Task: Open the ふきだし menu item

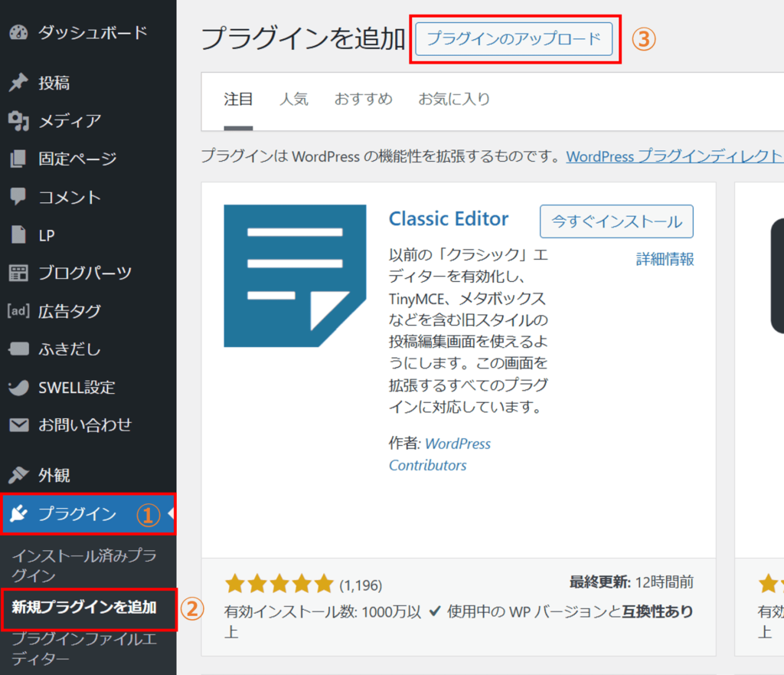Action: click(69, 349)
